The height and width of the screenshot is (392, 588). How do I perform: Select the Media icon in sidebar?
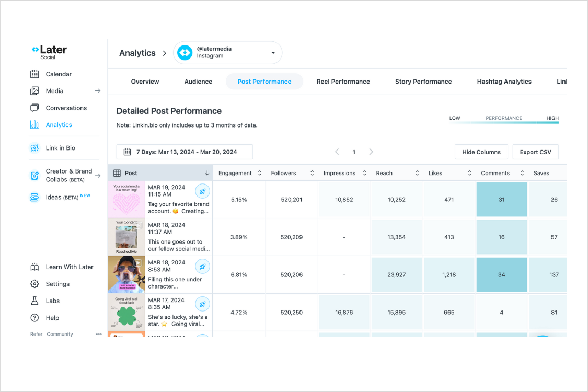click(34, 90)
